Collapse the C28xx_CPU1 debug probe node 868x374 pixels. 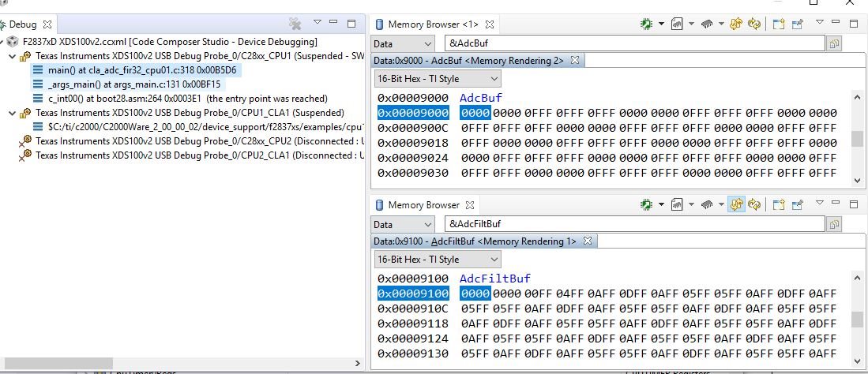(x=12, y=56)
